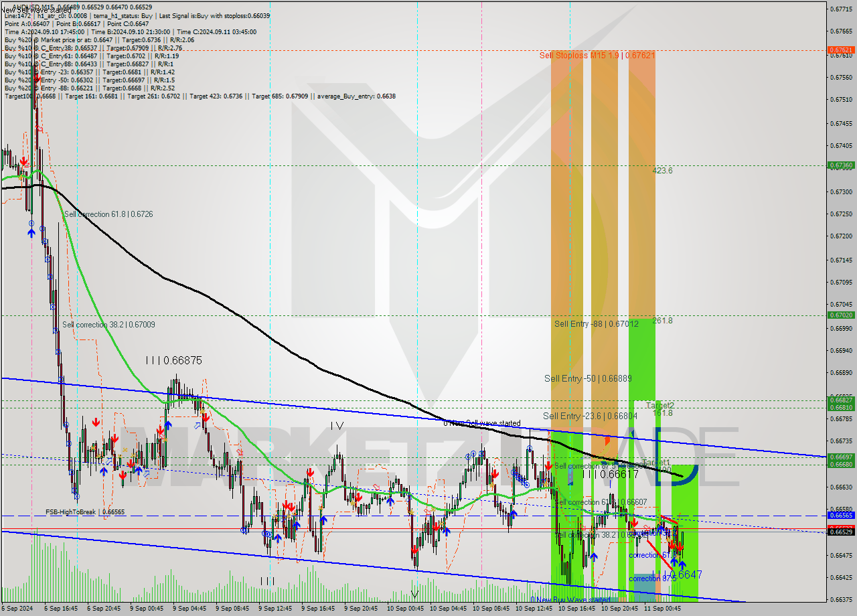Click the blue 'correction 87.5' label

pos(653,579)
